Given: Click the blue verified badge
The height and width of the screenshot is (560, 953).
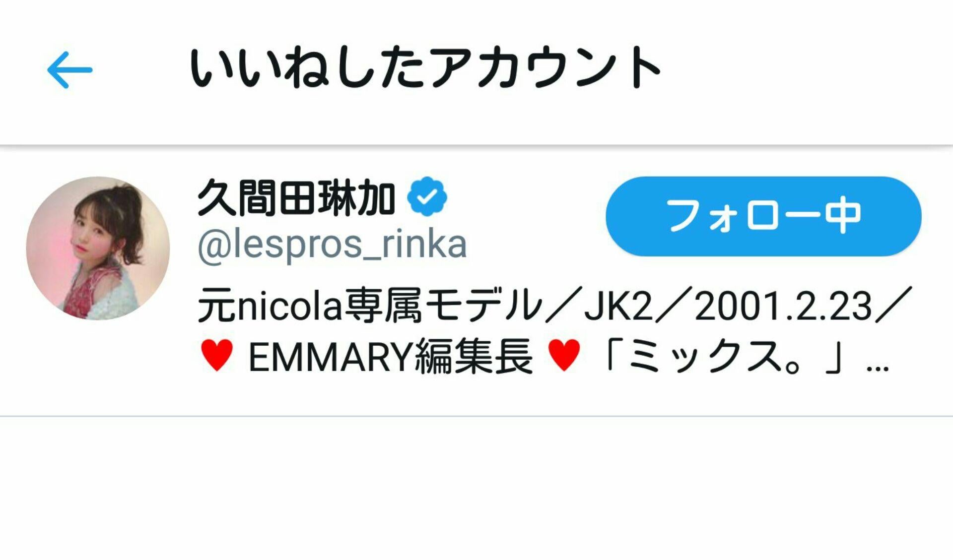Looking at the screenshot, I should [427, 196].
